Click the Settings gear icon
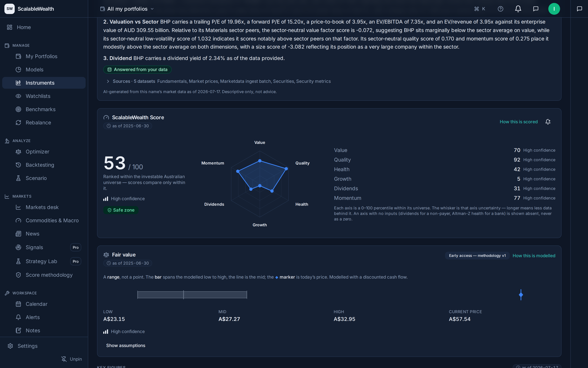Viewport: 588px width, 368px height. click(x=10, y=346)
